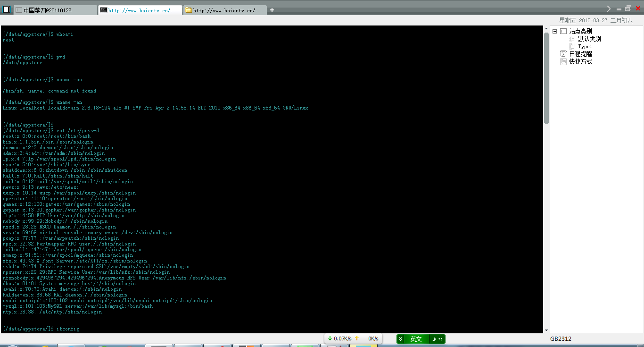Image resolution: width=644 pixels, height=347 pixels.
Task: Click the pwd command line
Action: pos(34,57)
